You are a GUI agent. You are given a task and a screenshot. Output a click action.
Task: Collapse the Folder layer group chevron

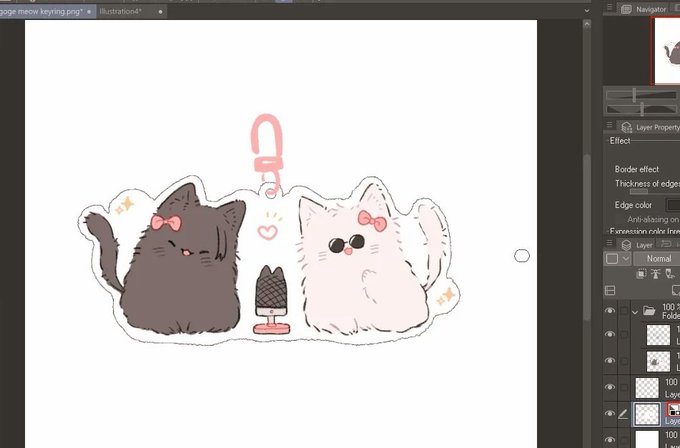click(x=635, y=311)
